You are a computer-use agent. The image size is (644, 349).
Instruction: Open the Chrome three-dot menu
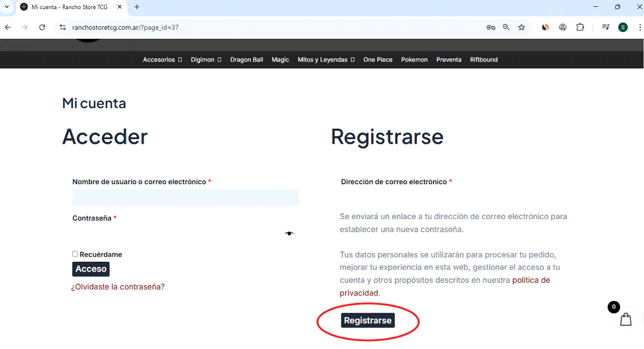pyautogui.click(x=640, y=27)
